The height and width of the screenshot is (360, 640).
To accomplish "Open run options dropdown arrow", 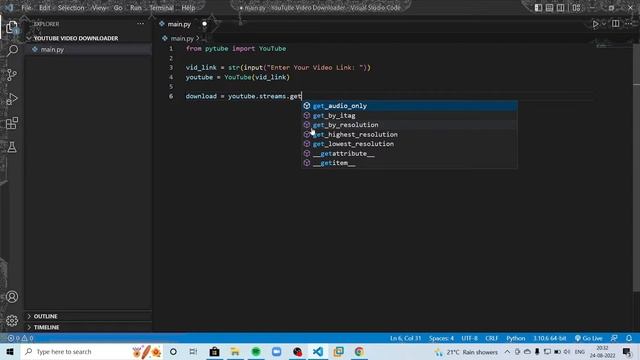I will pos(604,24).
